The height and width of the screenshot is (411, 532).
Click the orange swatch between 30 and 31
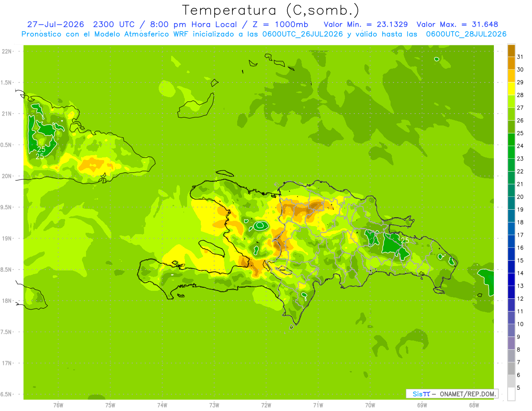pos(511,63)
